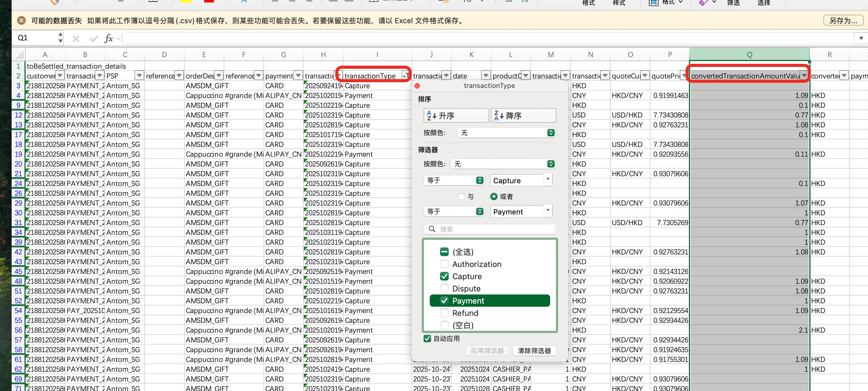868x391 pixels.
Task: Click the search magnifier icon in filter panel
Action: click(432, 229)
